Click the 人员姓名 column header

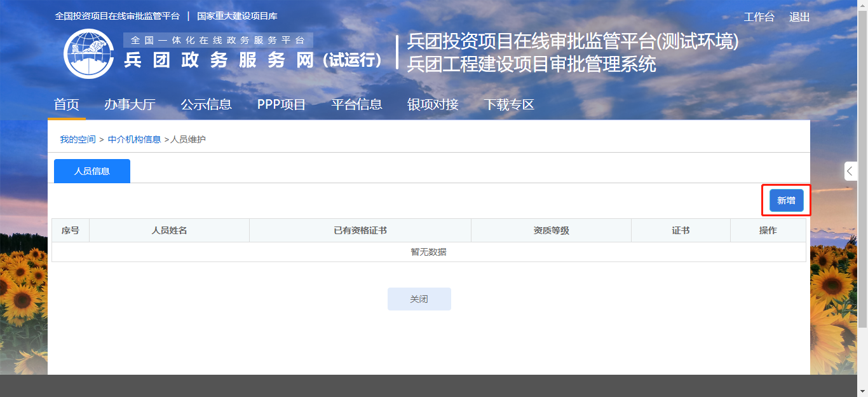(169, 230)
